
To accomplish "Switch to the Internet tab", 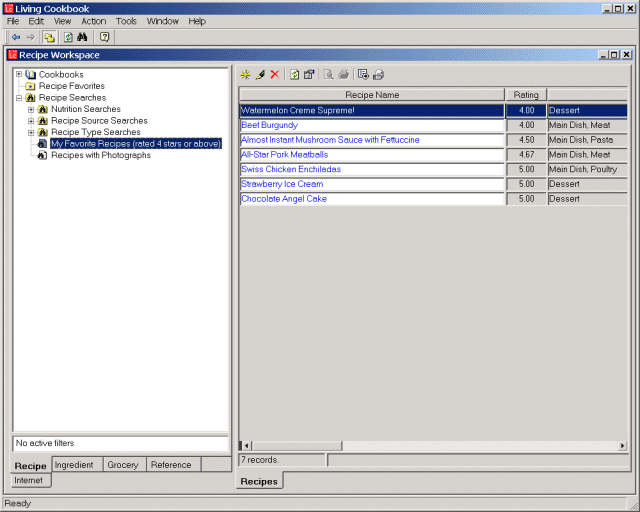I will 31,480.
